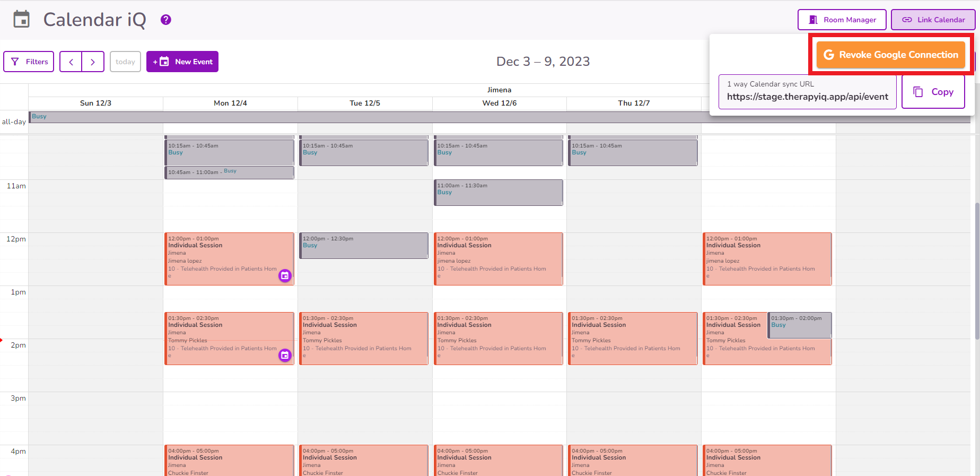Image resolution: width=980 pixels, height=476 pixels.
Task: Navigate to previous week using left chevron
Action: pos(71,62)
